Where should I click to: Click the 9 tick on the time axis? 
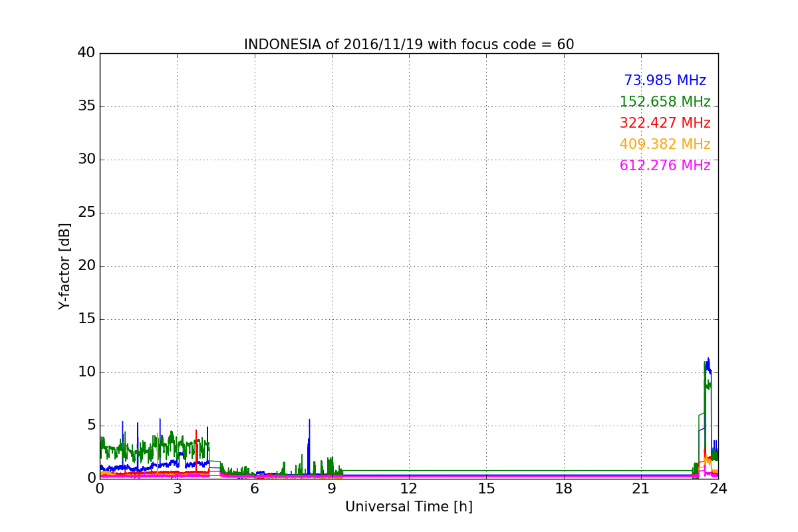[x=332, y=489]
